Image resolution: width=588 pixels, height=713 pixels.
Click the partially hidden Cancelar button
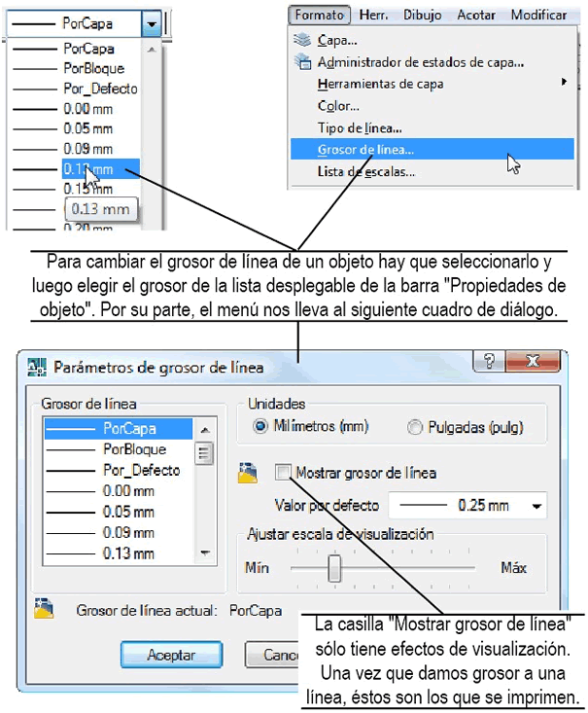pyautogui.click(x=273, y=655)
